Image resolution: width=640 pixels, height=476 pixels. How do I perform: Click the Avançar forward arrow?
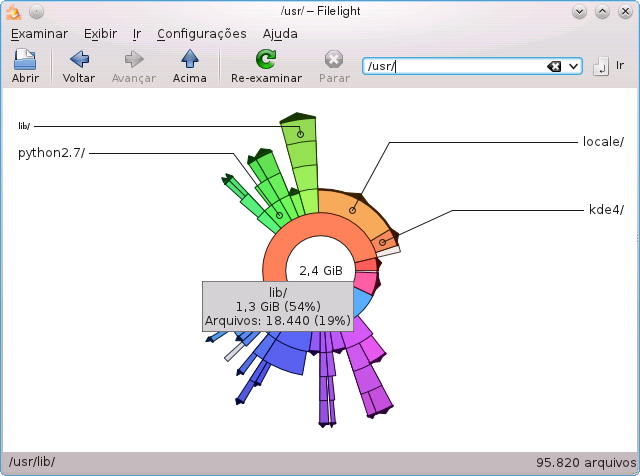coord(134,66)
